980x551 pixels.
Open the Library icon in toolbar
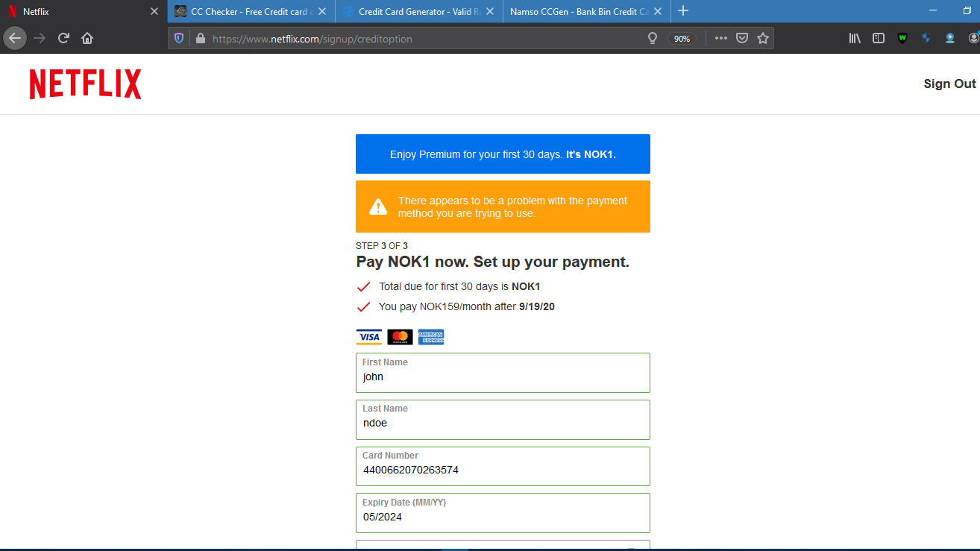coord(855,38)
